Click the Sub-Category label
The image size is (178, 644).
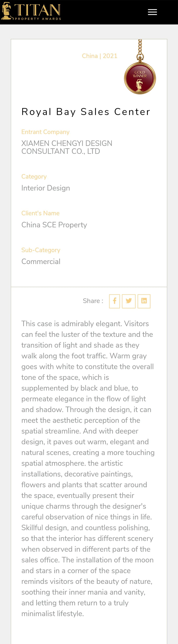tap(41, 250)
